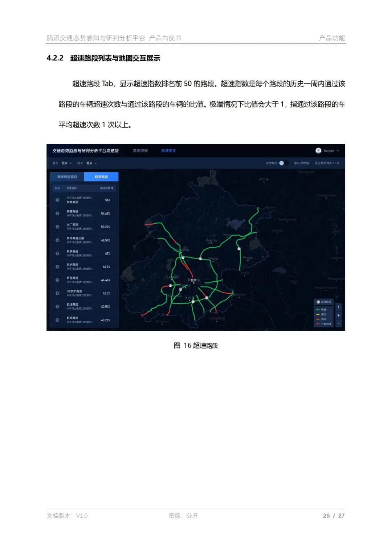The height and width of the screenshot is (554, 392).
Task: Click the red 严重拥堵 legend swatch
Action: (318, 324)
